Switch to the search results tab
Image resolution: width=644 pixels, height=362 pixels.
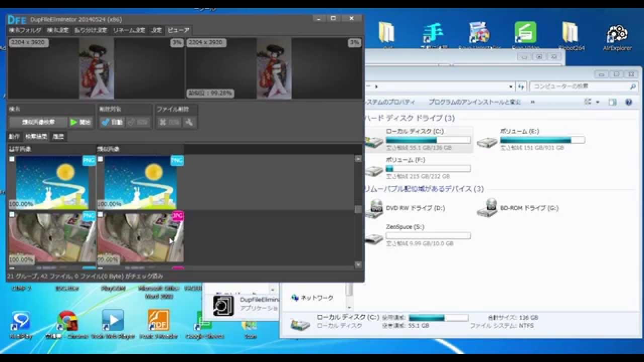pyautogui.click(x=37, y=136)
